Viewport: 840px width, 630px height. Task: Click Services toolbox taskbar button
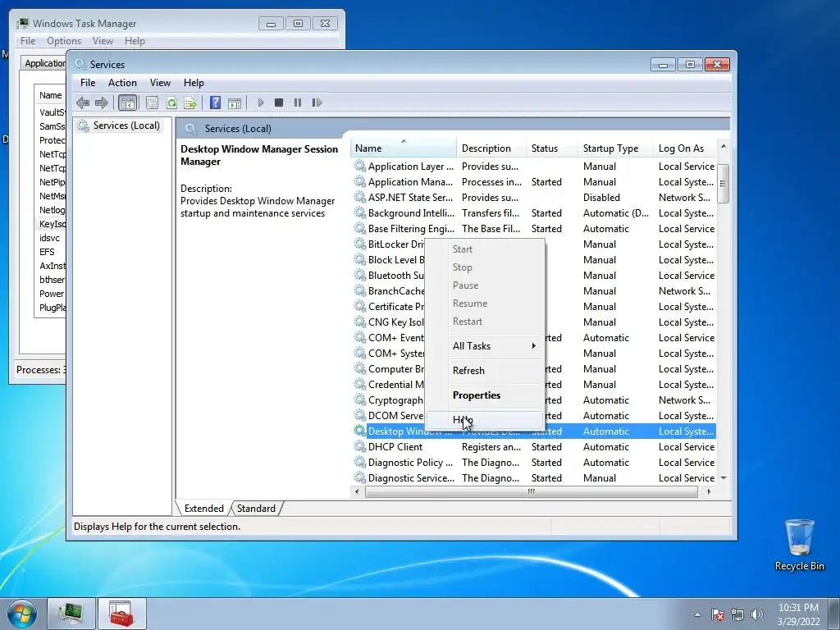121,614
